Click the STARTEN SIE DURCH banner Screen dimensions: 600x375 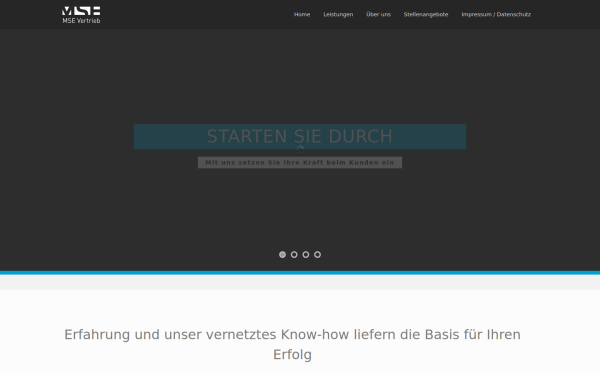pyautogui.click(x=300, y=136)
